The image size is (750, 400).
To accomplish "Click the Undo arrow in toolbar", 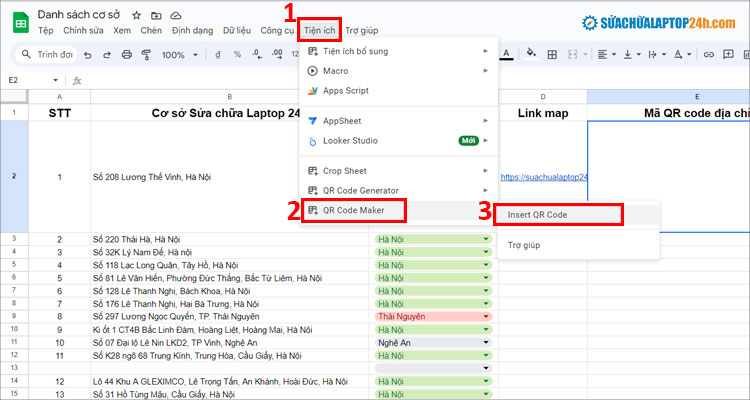I will click(89, 55).
